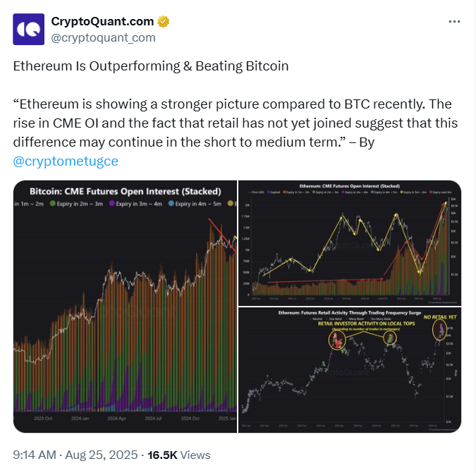Click the 16.5K Views counter

point(179,455)
